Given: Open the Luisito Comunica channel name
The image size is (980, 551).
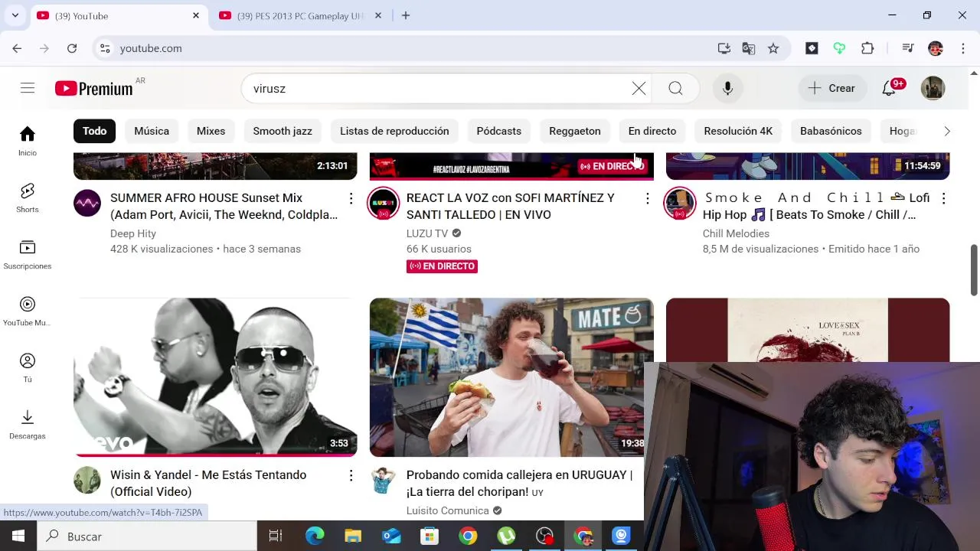Looking at the screenshot, I should coord(448,510).
